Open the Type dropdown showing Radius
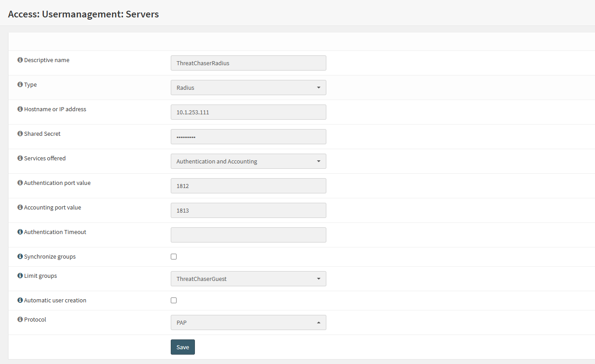Image resolution: width=595 pixels, height=364 pixels. coord(248,88)
